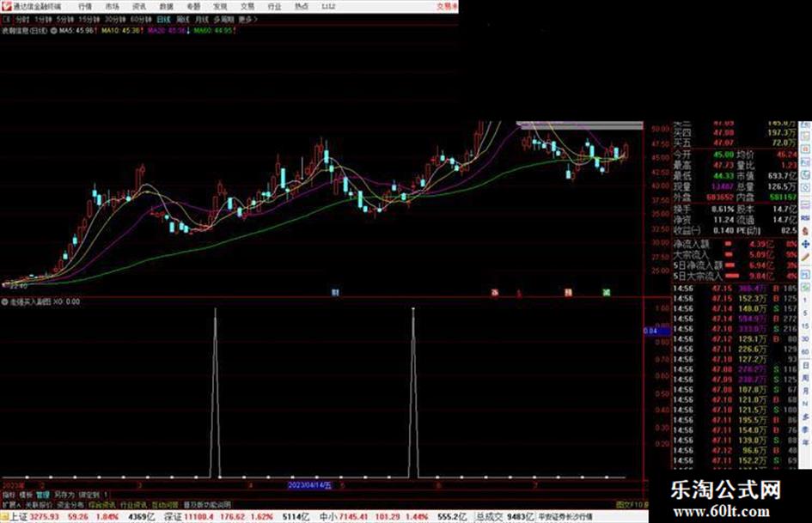Screen dimensions: 812x523
Task: Select the '年' year shortcut in right sidebar
Action: 805,442
